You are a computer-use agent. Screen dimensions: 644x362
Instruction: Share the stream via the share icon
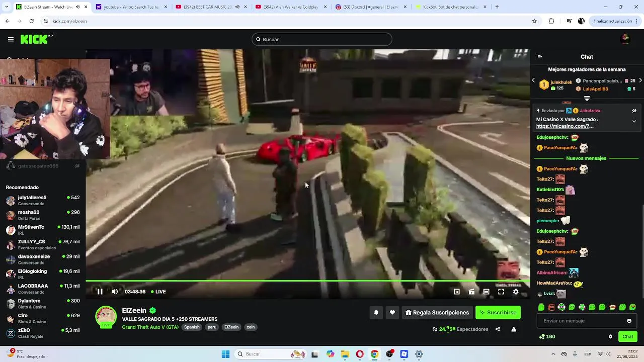tap(498, 329)
